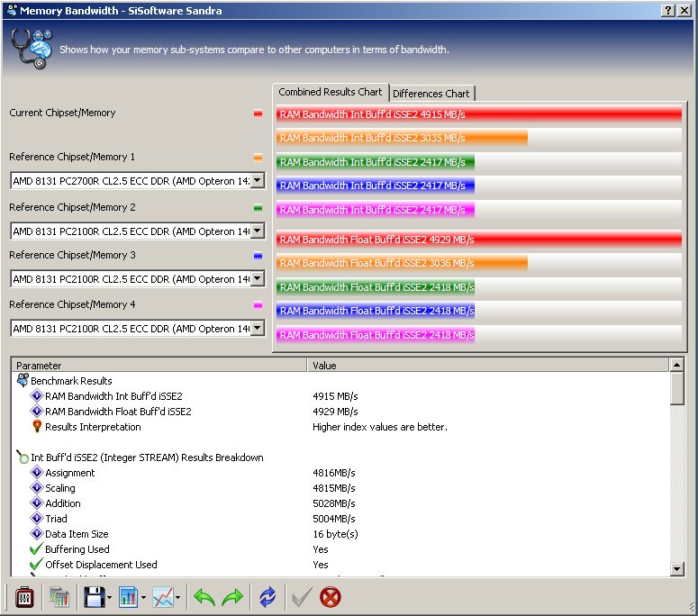Screen dimensions: 698x616
Task: Open the bar chart report icon
Action: [x=128, y=597]
